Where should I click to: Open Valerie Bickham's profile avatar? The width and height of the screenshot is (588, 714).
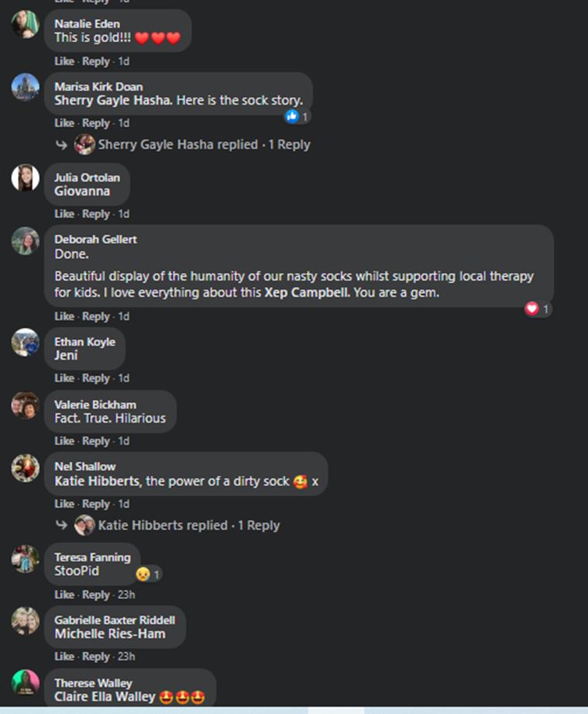(26, 405)
